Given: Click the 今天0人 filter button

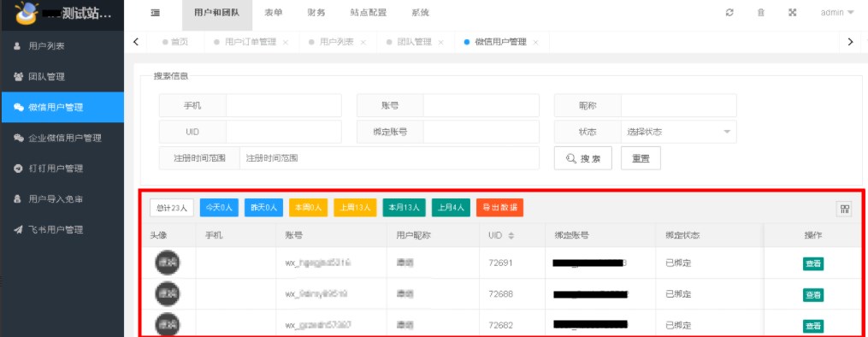Looking at the screenshot, I should 219,208.
